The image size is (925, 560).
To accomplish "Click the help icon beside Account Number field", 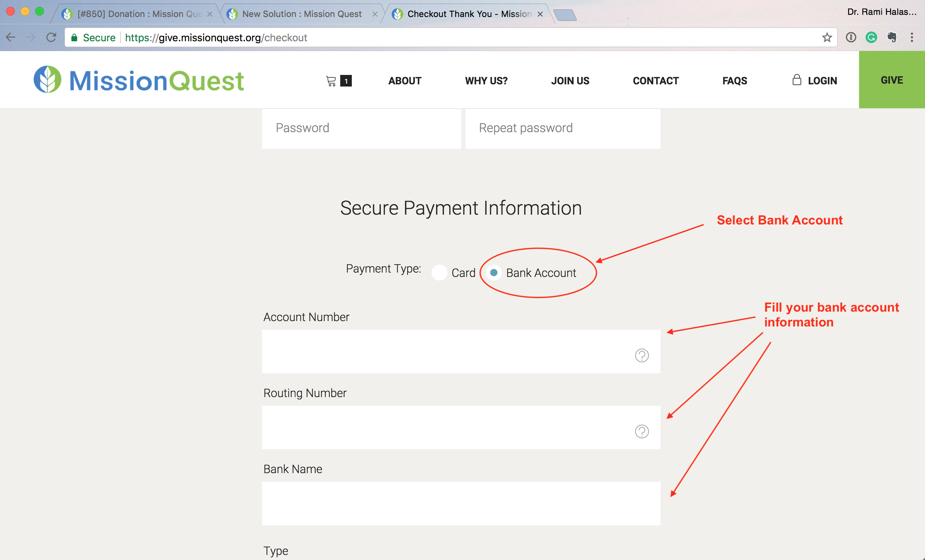I will 642,355.
